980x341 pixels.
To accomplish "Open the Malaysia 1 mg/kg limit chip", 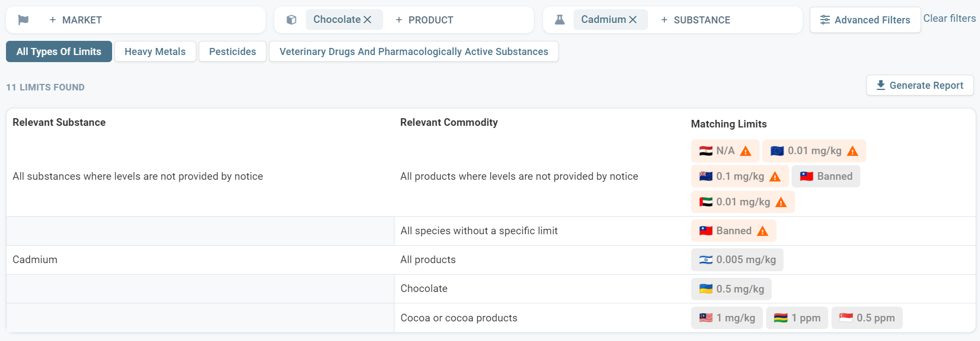I will point(727,318).
